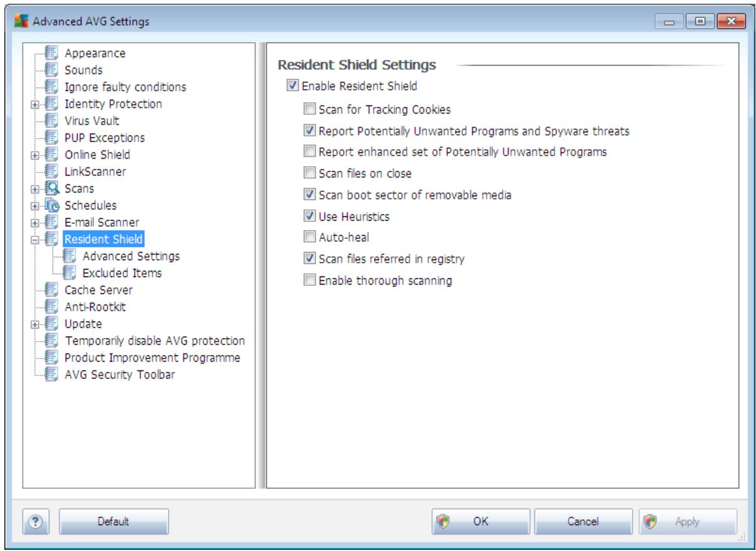Screen dimensions: 756x551
Task: Click the Cancel button
Action: click(584, 521)
